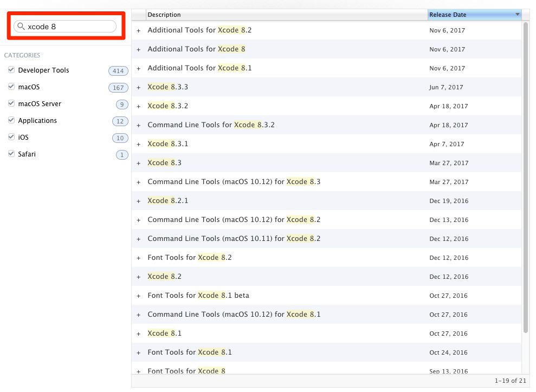Select Xcode 8.3.2 description text
Viewport: 536px width, 392px height.
point(168,106)
